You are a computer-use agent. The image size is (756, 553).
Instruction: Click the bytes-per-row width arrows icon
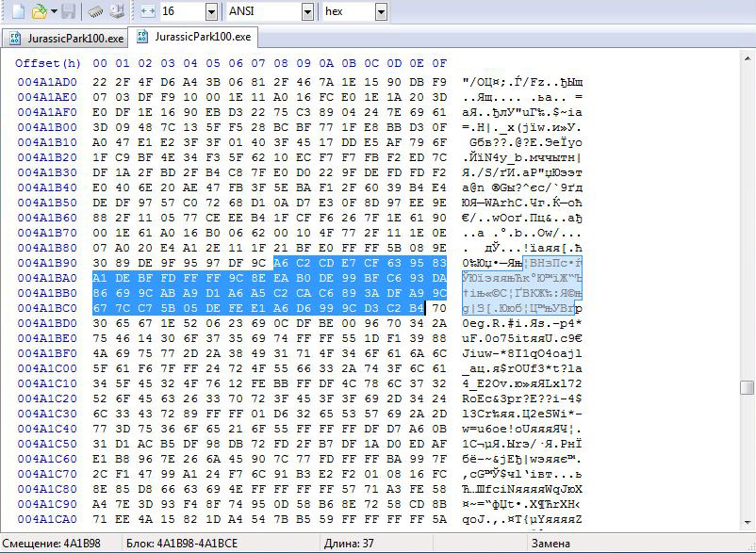coord(147,12)
